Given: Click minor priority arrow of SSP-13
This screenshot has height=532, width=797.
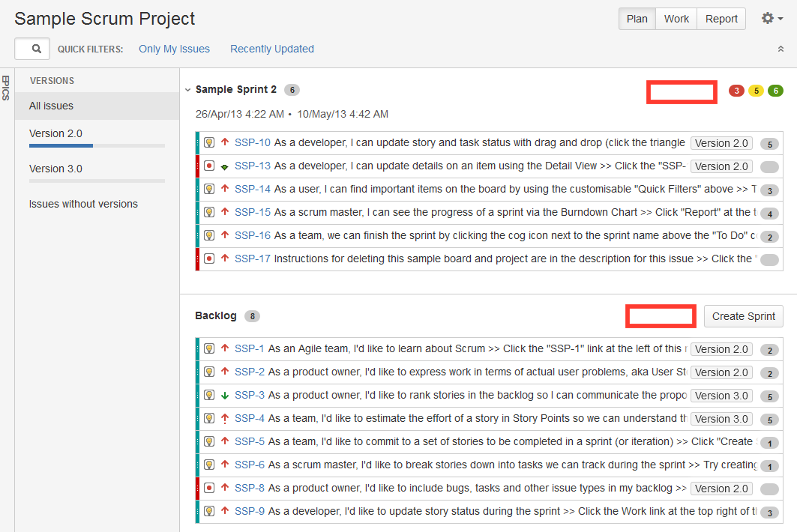Looking at the screenshot, I should click(x=225, y=166).
